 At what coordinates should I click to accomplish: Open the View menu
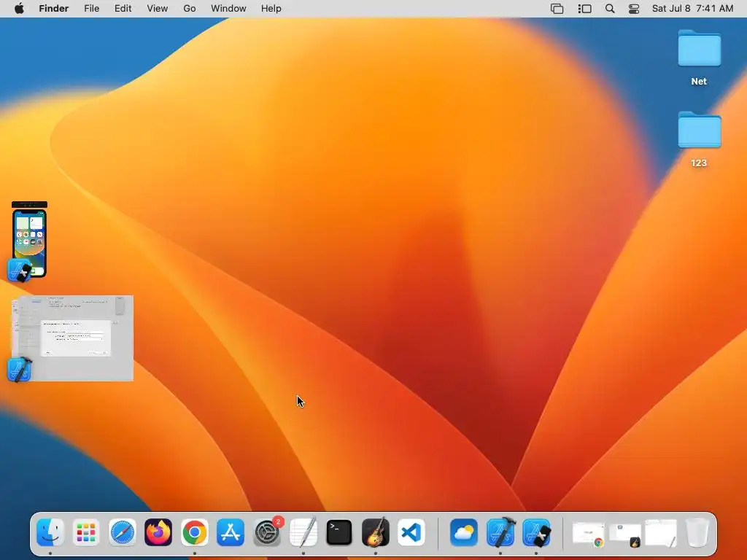click(158, 9)
